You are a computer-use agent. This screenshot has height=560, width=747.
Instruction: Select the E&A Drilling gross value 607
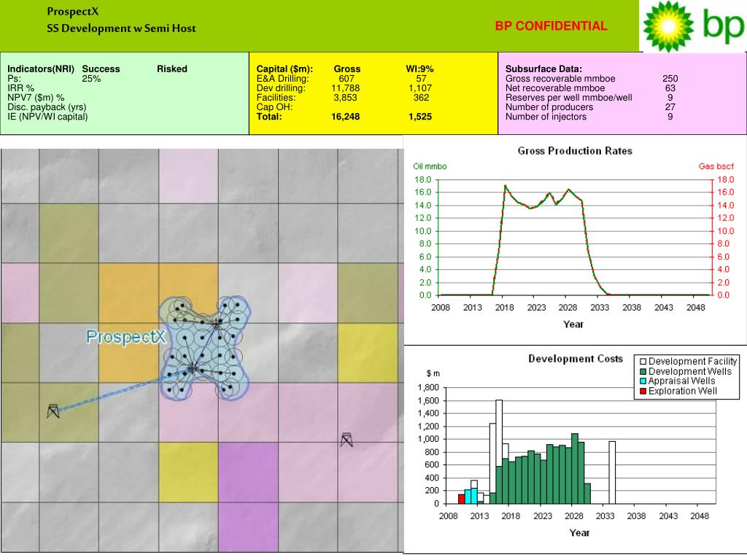point(347,79)
